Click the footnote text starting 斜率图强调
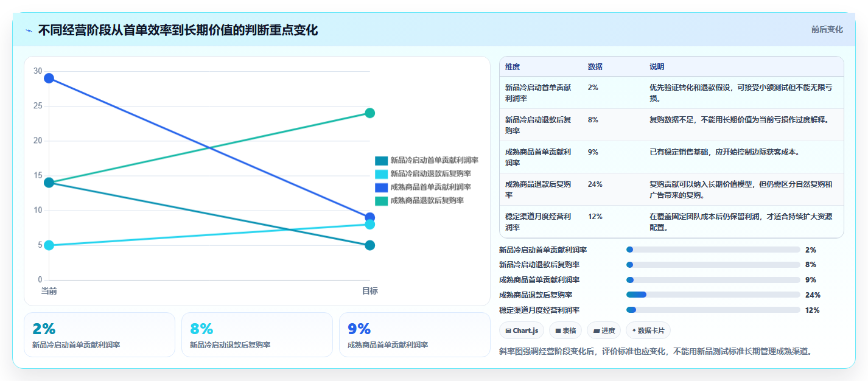 tap(656, 351)
